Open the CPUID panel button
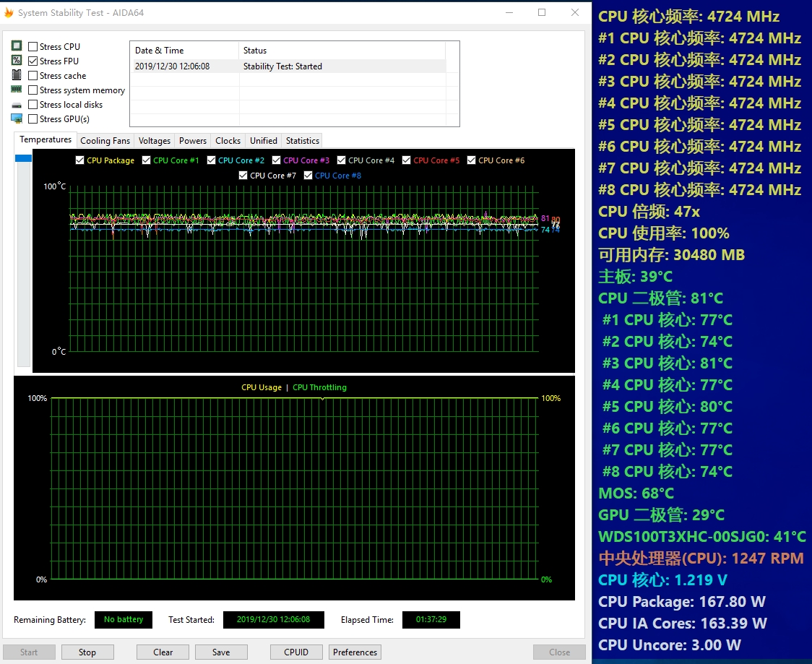This screenshot has width=812, height=664. (296, 652)
